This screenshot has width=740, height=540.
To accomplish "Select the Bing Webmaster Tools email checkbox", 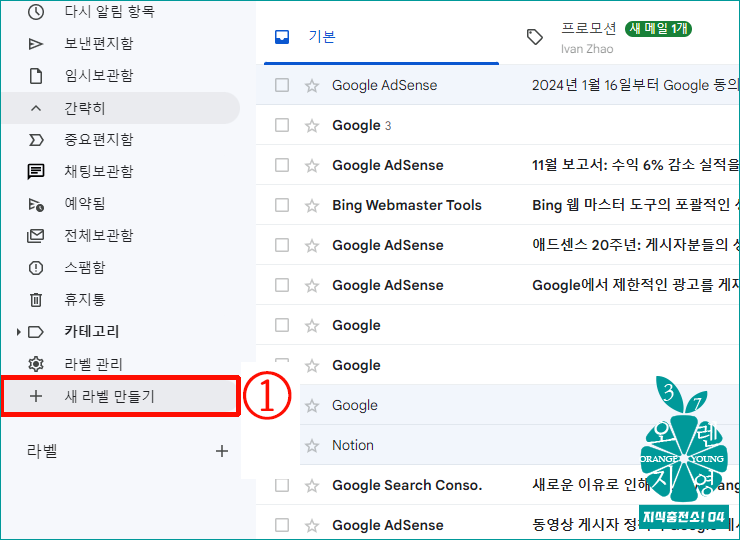I will click(x=282, y=205).
